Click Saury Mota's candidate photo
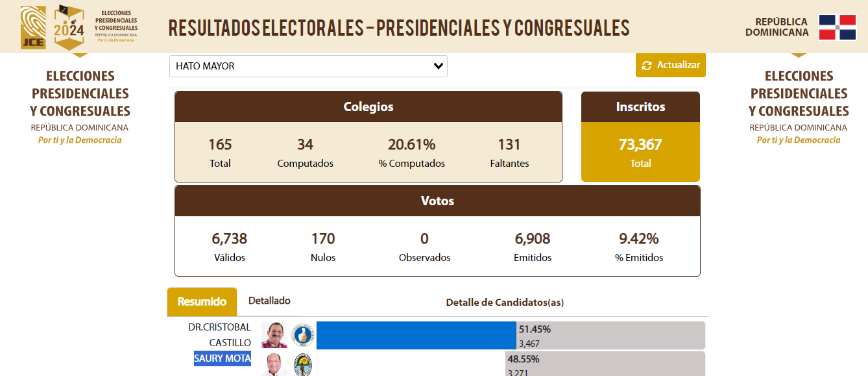Image resolution: width=868 pixels, height=376 pixels. coord(274,364)
